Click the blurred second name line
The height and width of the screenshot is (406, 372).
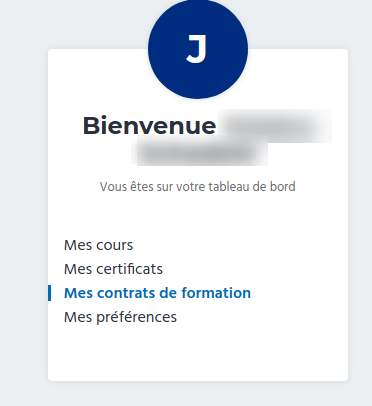200,152
